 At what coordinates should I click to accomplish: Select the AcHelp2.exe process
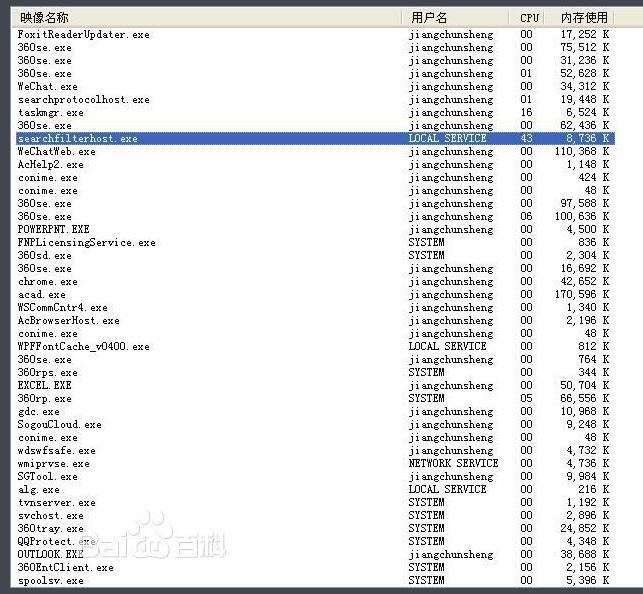point(315,164)
